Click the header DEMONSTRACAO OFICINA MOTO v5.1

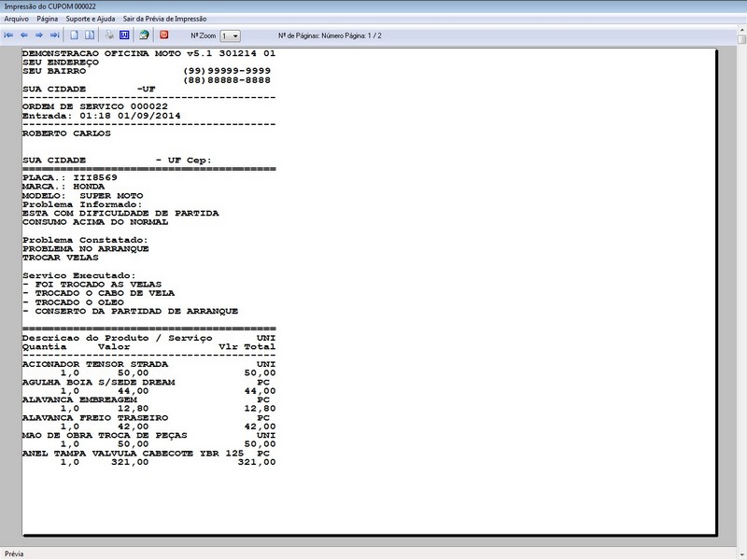coord(118,53)
